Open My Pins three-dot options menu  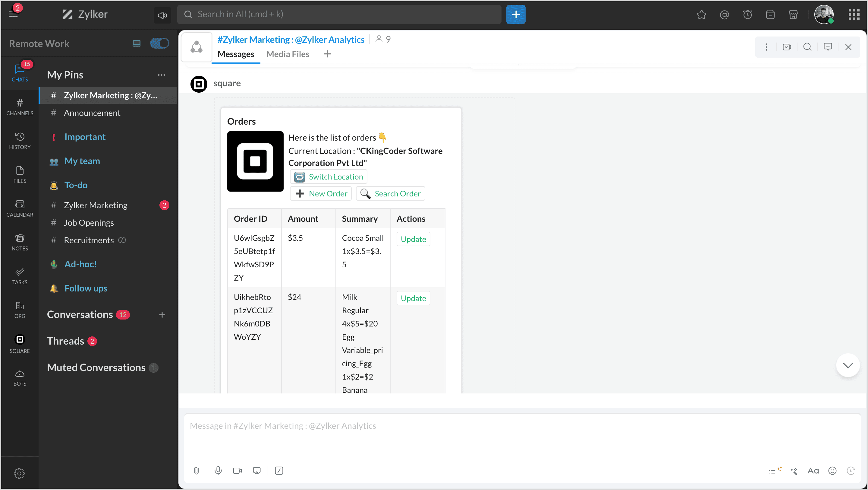pos(162,75)
